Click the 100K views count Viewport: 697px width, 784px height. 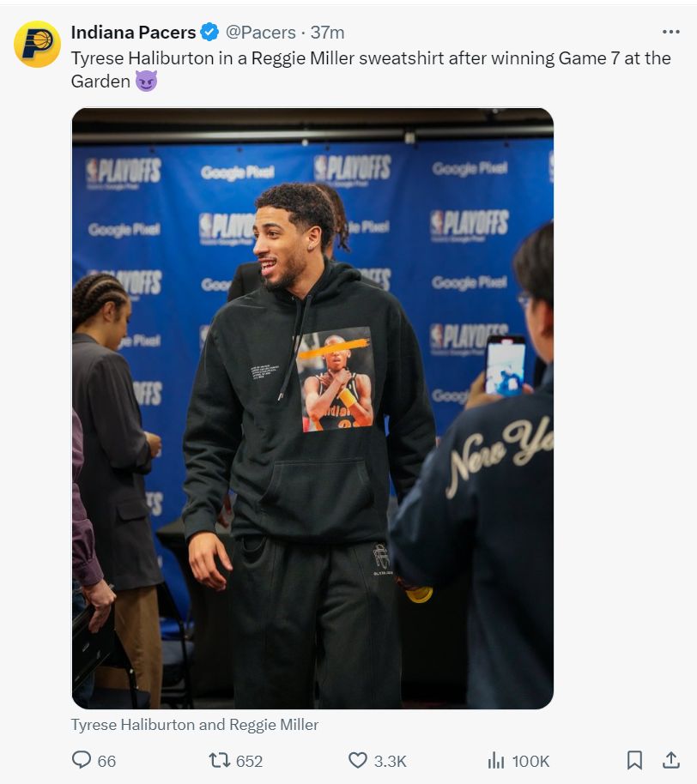530,761
